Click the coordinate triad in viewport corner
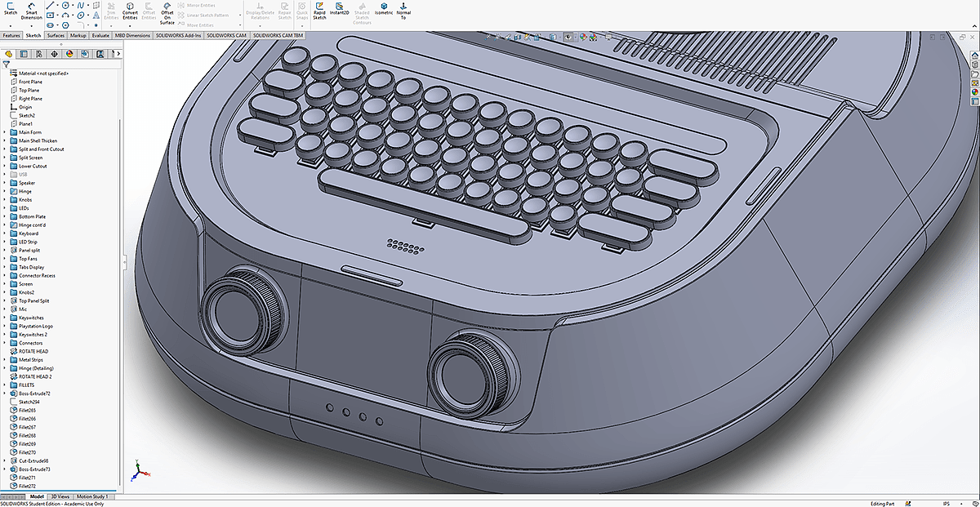The image size is (980, 507). [139, 471]
